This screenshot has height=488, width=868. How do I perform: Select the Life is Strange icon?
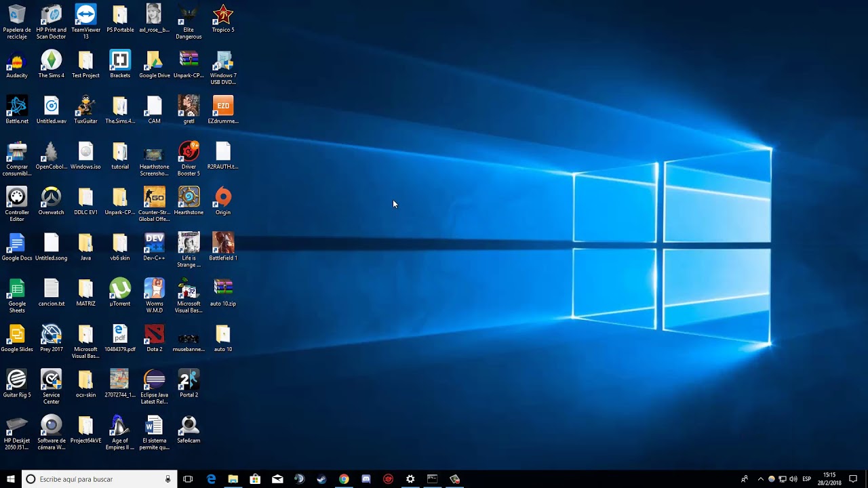pos(189,250)
